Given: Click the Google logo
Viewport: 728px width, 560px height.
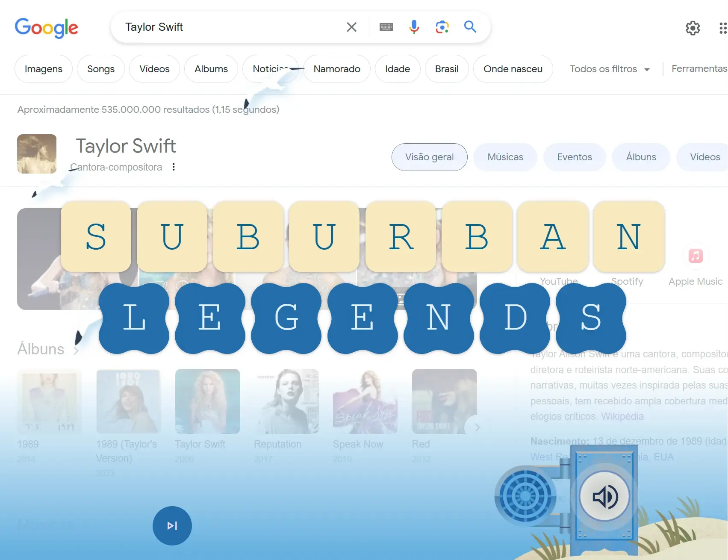Looking at the screenshot, I should coord(47,28).
